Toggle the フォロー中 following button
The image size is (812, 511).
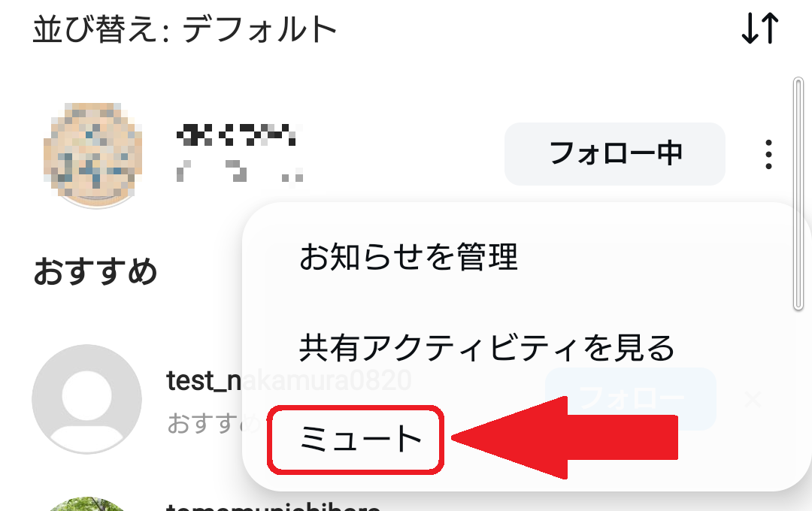pos(615,154)
